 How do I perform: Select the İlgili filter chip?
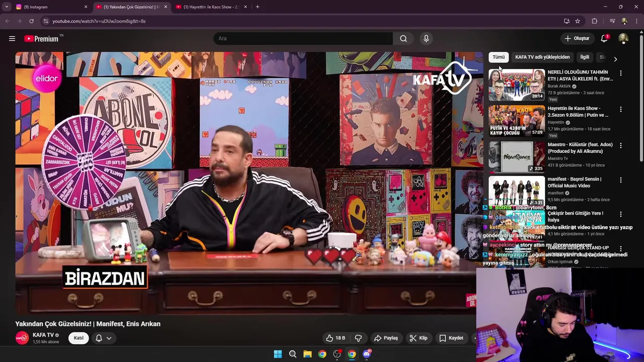point(585,57)
